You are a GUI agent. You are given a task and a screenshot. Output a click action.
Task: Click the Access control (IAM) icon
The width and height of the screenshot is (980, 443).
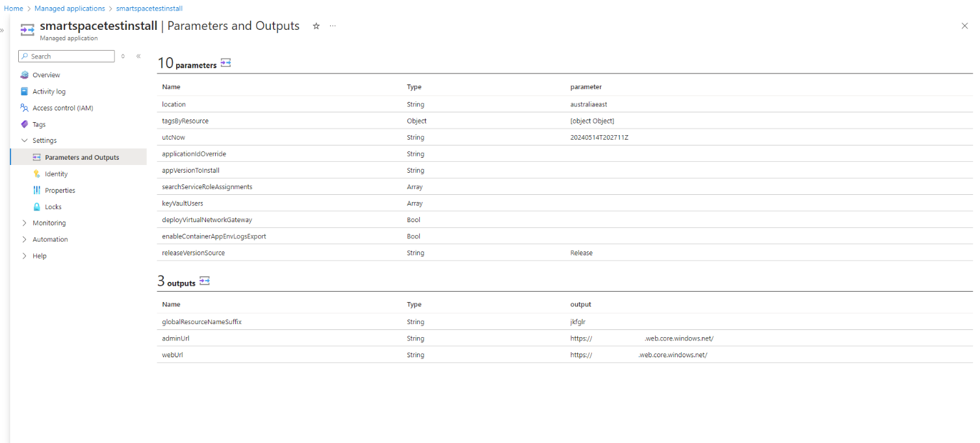(x=25, y=108)
